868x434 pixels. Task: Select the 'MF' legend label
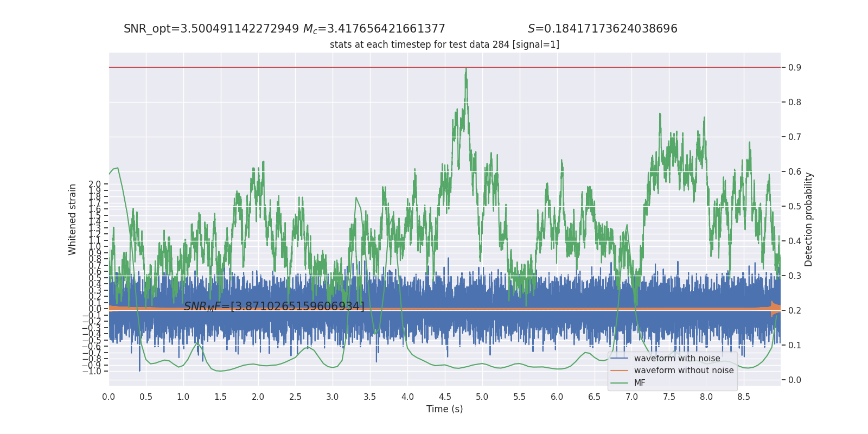tap(640, 383)
